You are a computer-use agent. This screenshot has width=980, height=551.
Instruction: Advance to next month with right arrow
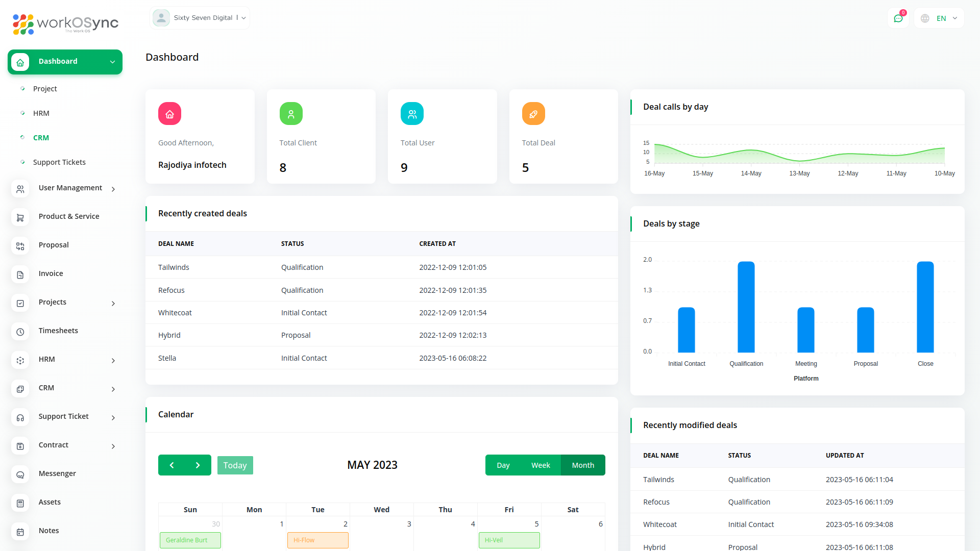click(x=198, y=465)
